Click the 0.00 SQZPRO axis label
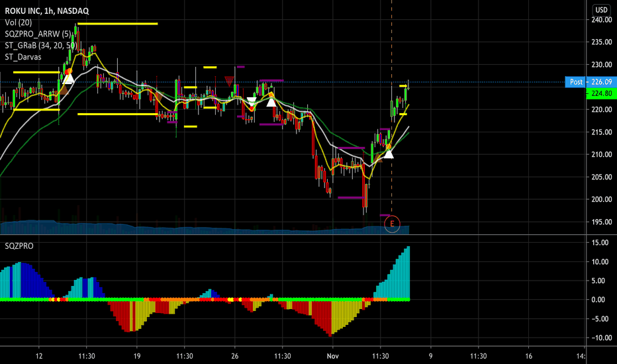Viewport: 617px width, 364px height. click(x=598, y=299)
